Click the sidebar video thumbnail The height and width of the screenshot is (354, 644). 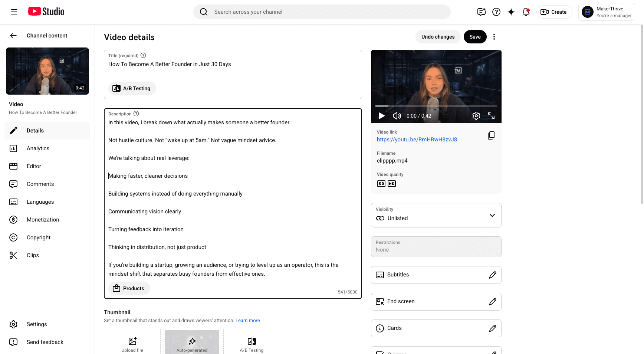point(47,71)
